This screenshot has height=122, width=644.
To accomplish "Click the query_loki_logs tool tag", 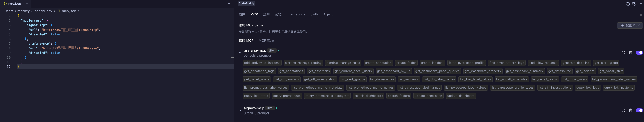I will tap(588, 88).
